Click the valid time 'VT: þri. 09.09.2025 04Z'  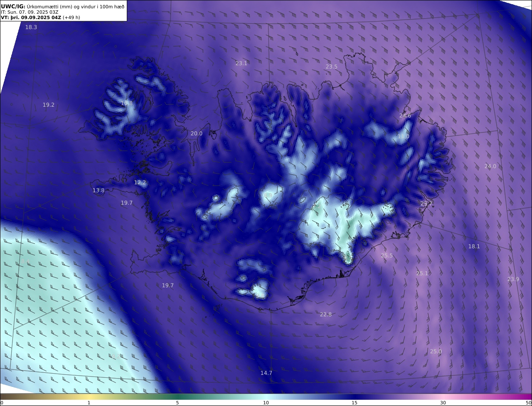tap(31, 17)
